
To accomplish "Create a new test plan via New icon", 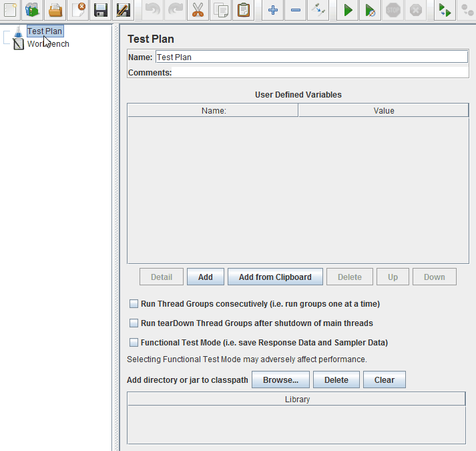I will click(x=10, y=10).
